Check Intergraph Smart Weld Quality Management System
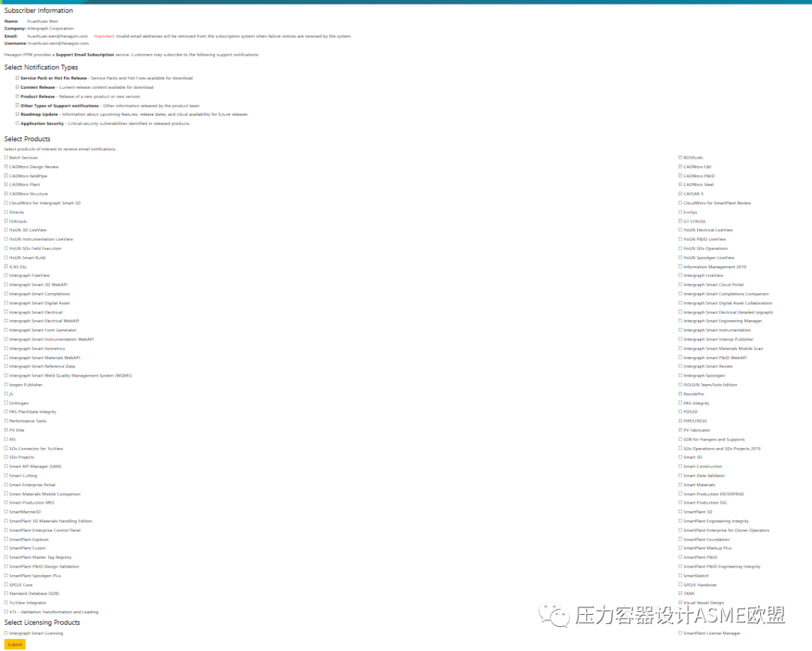This screenshot has width=812, height=651. coord(6,375)
